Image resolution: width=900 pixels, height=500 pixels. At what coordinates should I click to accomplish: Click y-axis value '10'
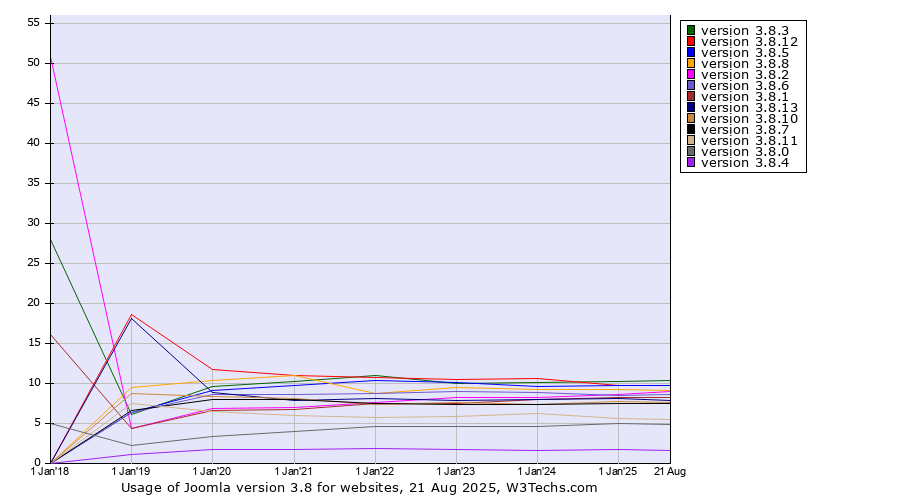(x=33, y=382)
